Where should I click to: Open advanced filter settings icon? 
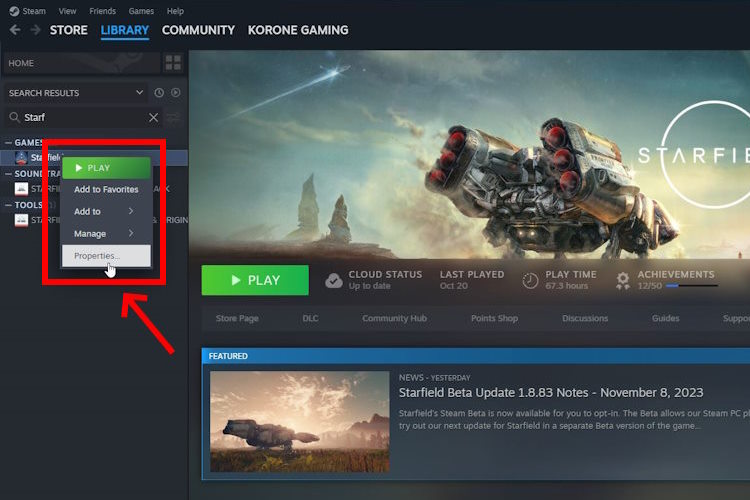pos(173,117)
